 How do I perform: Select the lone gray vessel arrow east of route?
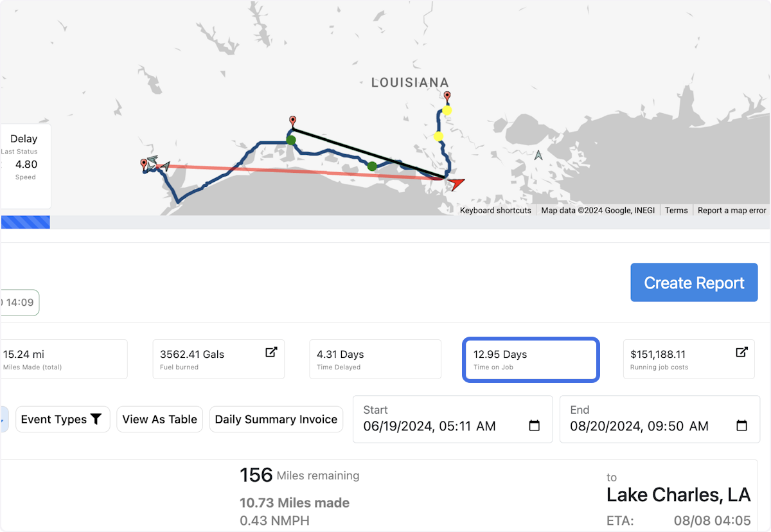coord(538,155)
